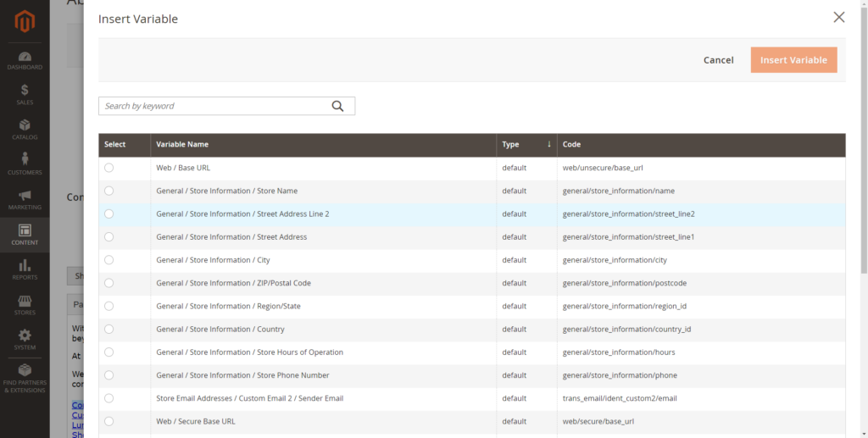Screen dimensions: 868x438
Task: Click 'General / Store Information / City' name
Action: 213,260
